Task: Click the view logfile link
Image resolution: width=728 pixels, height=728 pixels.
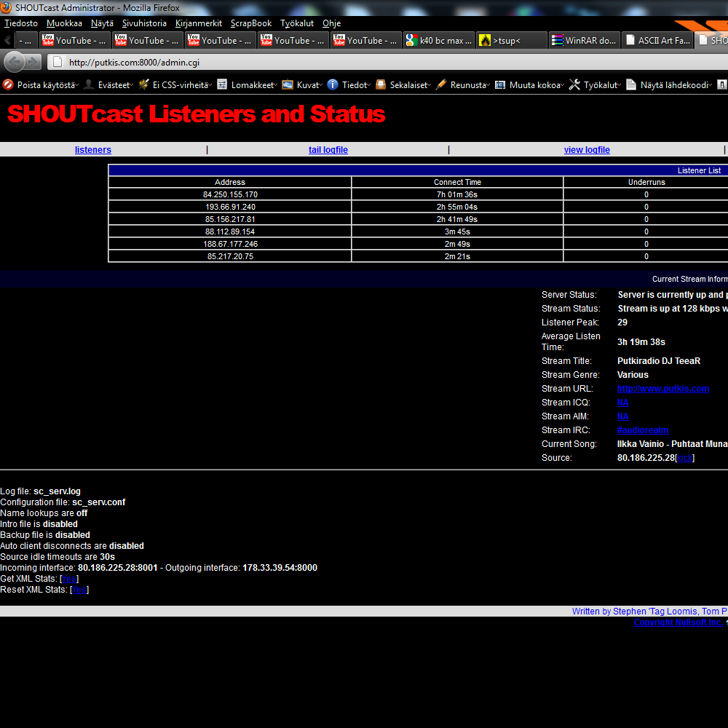Action: (x=587, y=149)
